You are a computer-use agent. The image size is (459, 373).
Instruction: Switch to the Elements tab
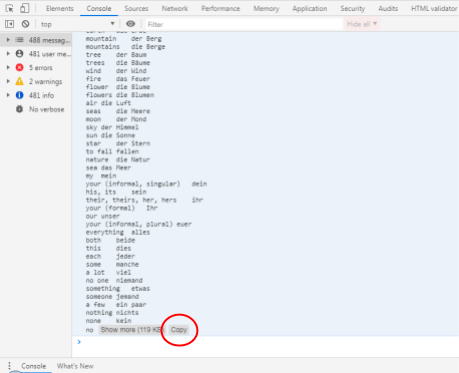[60, 9]
